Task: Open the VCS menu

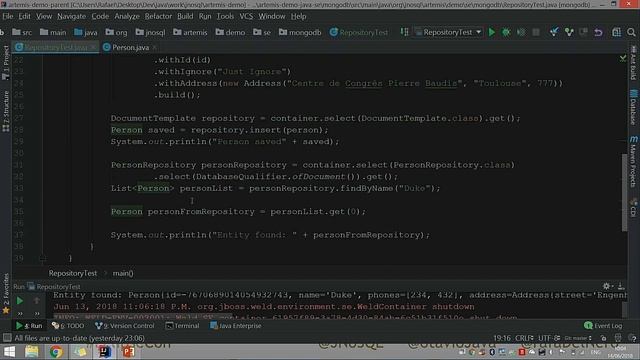Action: 246,16
